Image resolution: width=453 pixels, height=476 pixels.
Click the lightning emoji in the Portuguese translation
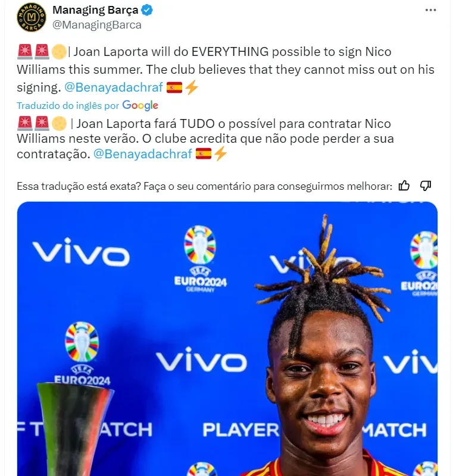(x=220, y=154)
